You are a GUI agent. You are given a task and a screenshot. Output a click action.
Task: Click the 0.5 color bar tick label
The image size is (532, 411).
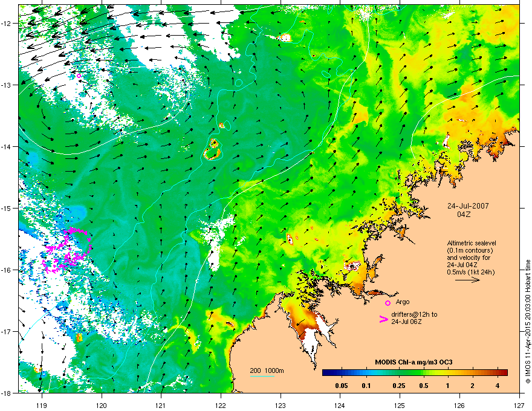click(x=424, y=386)
